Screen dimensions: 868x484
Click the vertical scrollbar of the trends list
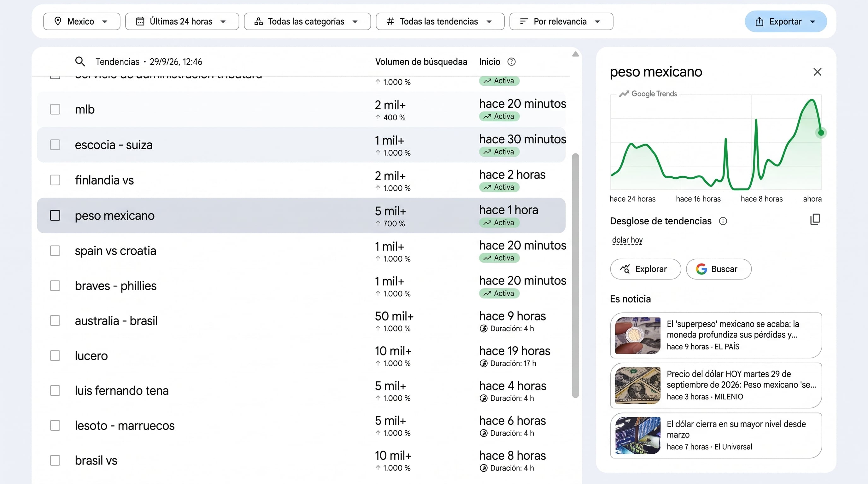[x=575, y=276]
